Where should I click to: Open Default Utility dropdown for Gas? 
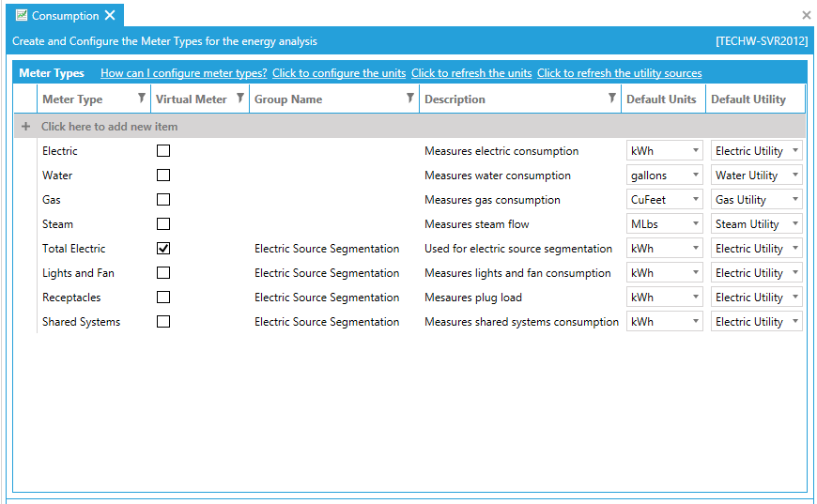pos(794,200)
